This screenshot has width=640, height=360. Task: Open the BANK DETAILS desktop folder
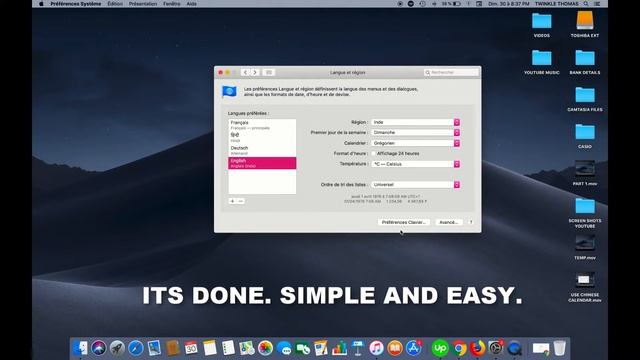[584, 58]
